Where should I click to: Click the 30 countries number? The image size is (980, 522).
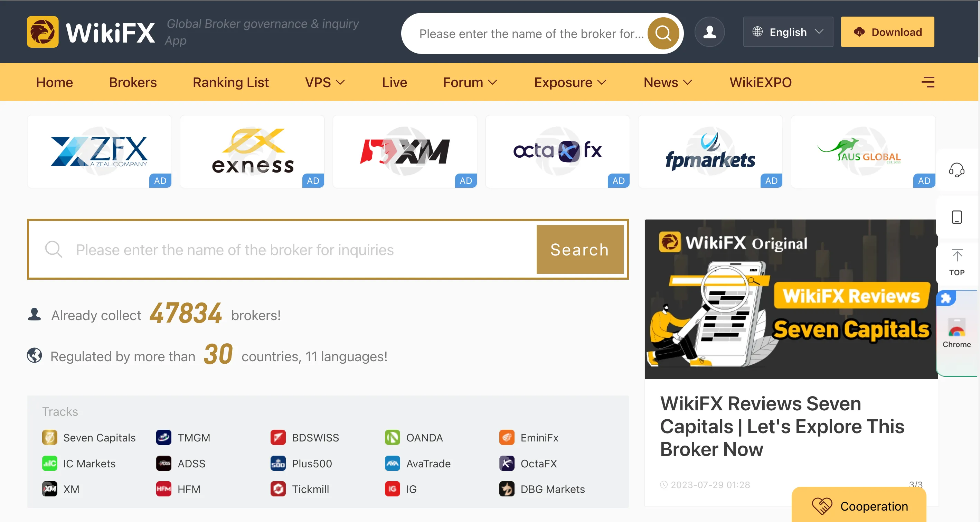pyautogui.click(x=218, y=354)
